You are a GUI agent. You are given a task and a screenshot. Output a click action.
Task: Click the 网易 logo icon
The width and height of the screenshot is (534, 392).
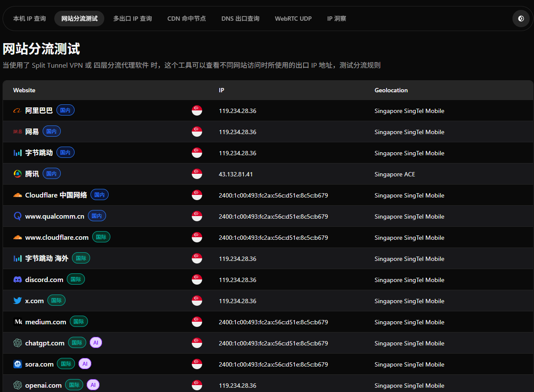(17, 132)
